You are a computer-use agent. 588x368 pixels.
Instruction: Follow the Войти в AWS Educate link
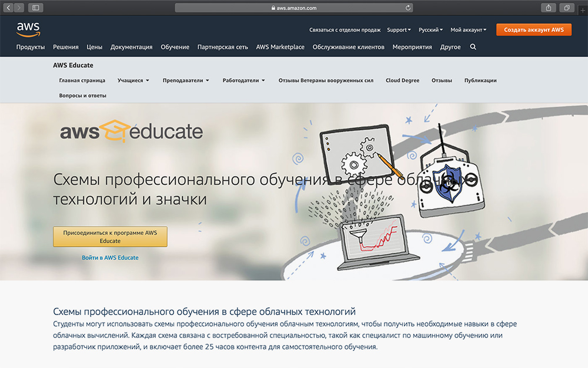coord(111,258)
